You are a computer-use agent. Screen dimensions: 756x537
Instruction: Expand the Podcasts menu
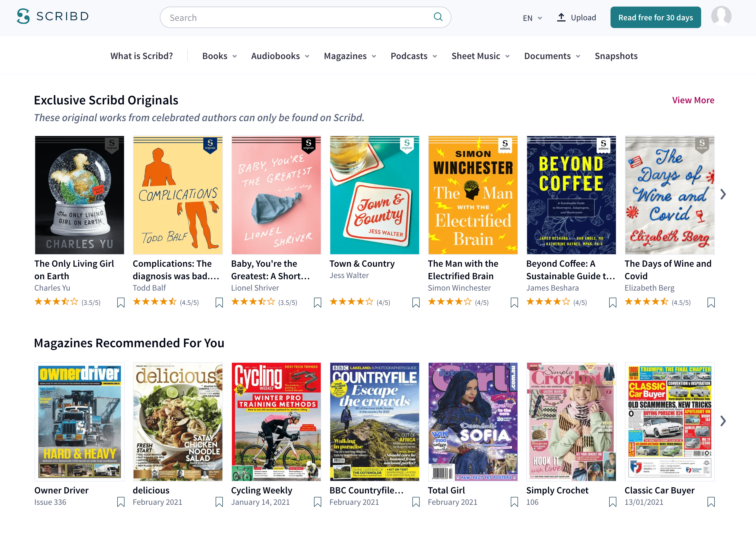point(414,56)
